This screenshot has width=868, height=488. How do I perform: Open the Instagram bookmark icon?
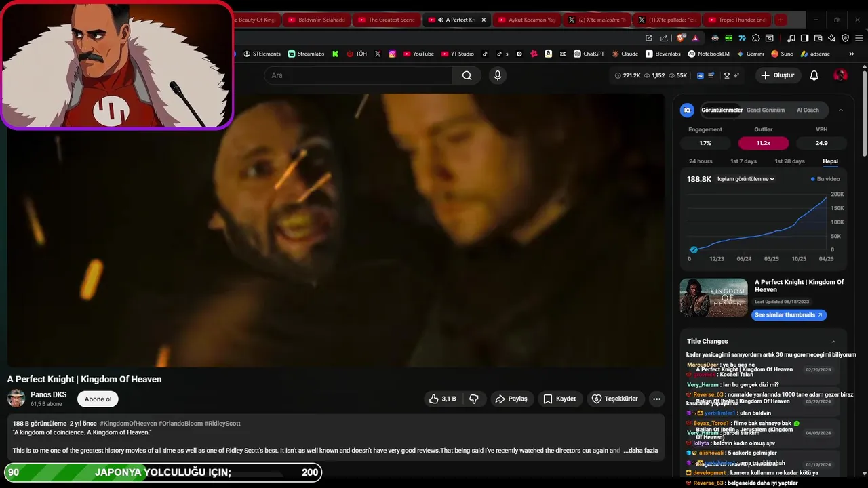click(392, 54)
